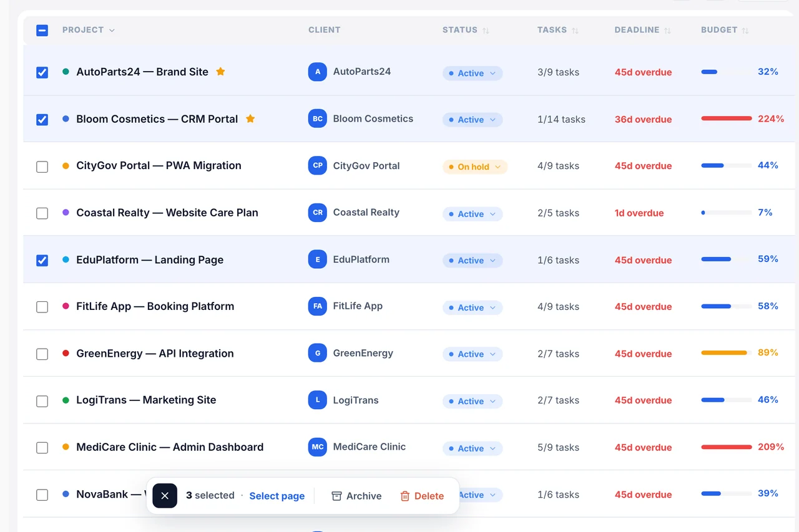Image resolution: width=799 pixels, height=532 pixels.
Task: Open the Active status dropdown for AutoParts24
Action: coord(473,73)
